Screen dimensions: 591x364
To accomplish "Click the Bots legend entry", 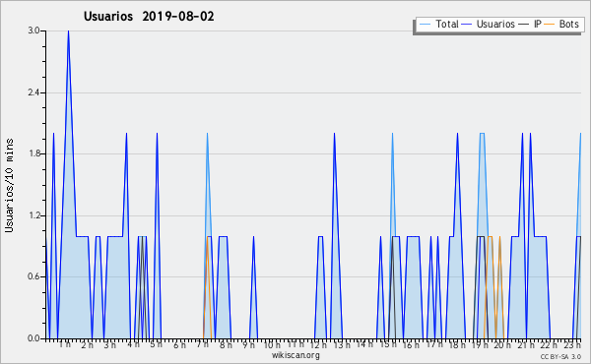I will coord(561,24).
